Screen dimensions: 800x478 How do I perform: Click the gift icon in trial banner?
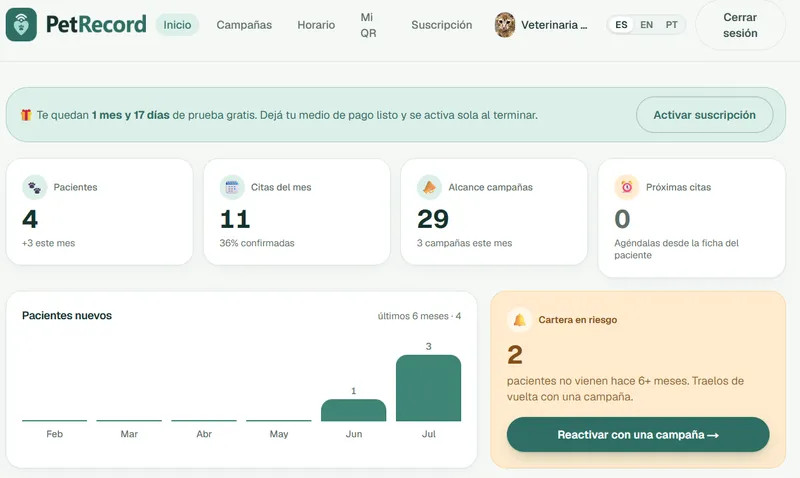(26, 115)
